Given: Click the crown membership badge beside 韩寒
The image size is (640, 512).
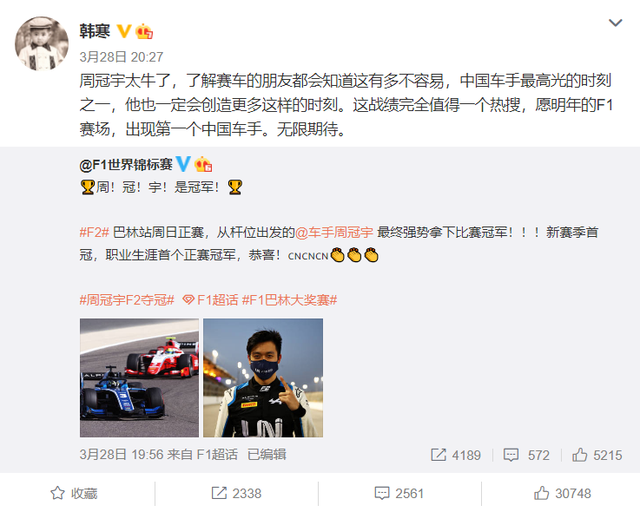Looking at the screenshot, I should 144,31.
